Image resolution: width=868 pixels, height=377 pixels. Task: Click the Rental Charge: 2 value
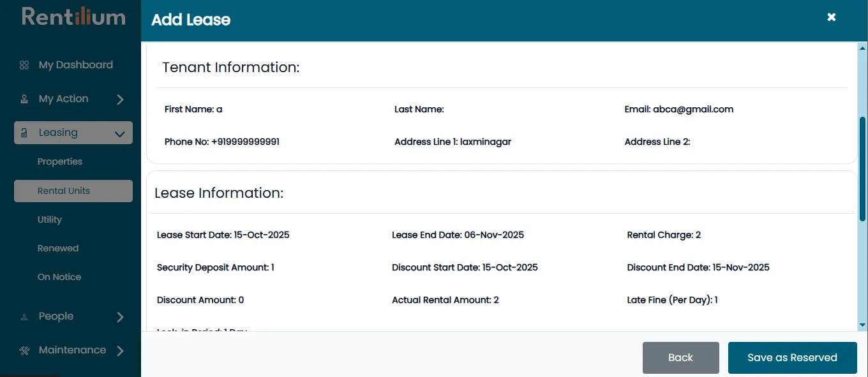click(664, 235)
